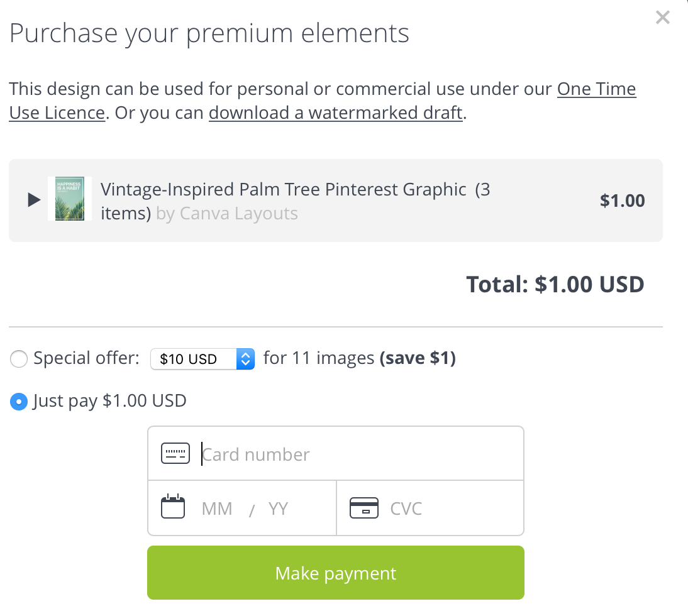The image size is (688, 616).
Task: Select the Just pay $1.00 USD option
Action: point(19,402)
